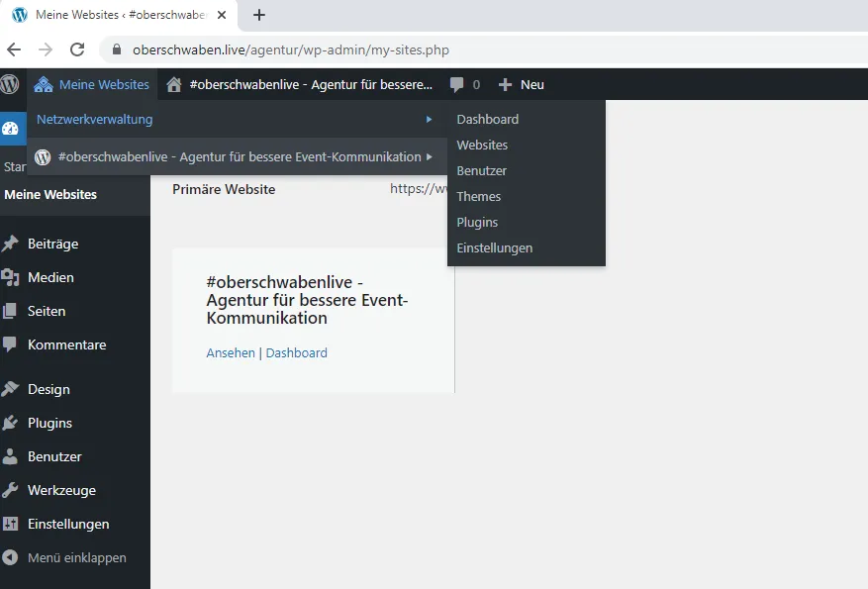Open Meine Websites in sidebar
868x589 pixels.
click(x=50, y=194)
